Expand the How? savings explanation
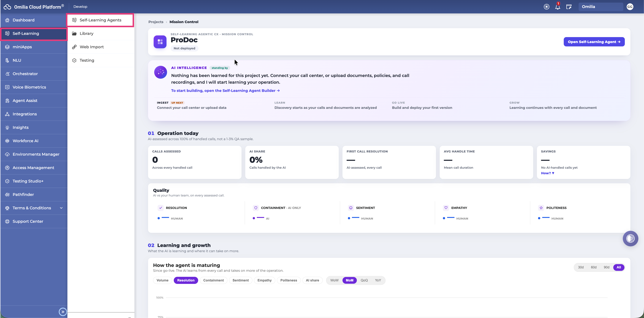644x318 pixels. [x=548, y=173]
